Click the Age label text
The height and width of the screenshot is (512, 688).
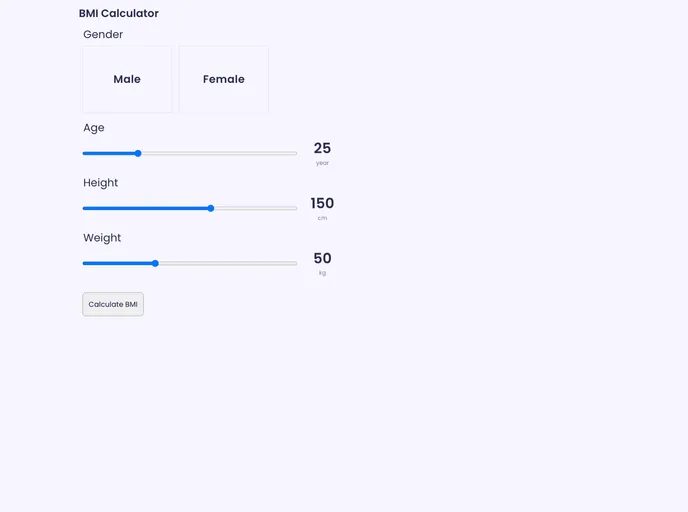tap(94, 128)
